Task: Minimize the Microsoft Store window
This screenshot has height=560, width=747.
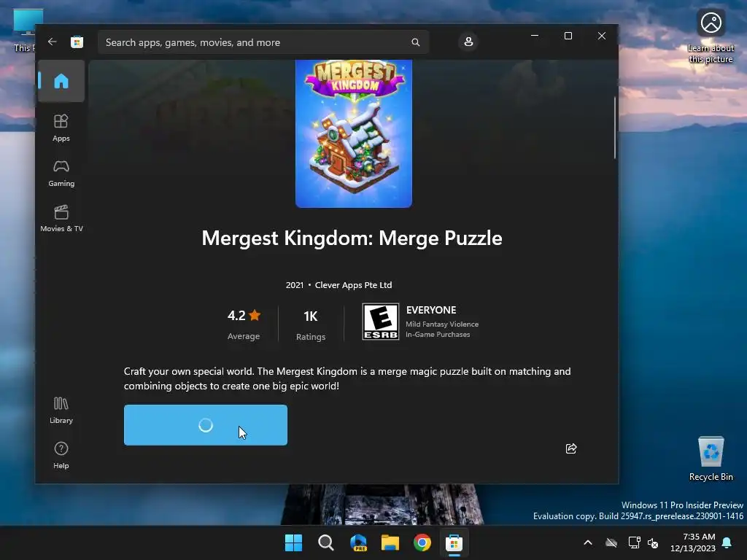Action: point(535,36)
